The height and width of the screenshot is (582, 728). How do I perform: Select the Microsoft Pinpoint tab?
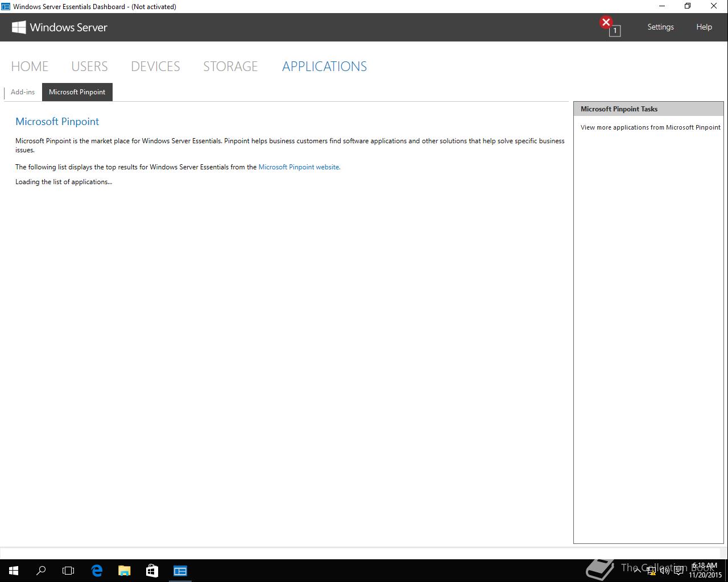coord(77,92)
